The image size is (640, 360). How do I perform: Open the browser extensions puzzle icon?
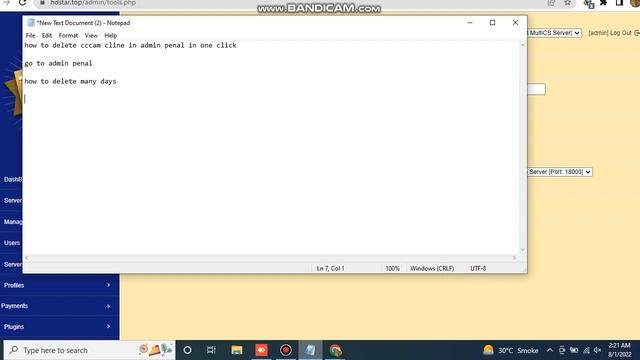click(x=603, y=3)
